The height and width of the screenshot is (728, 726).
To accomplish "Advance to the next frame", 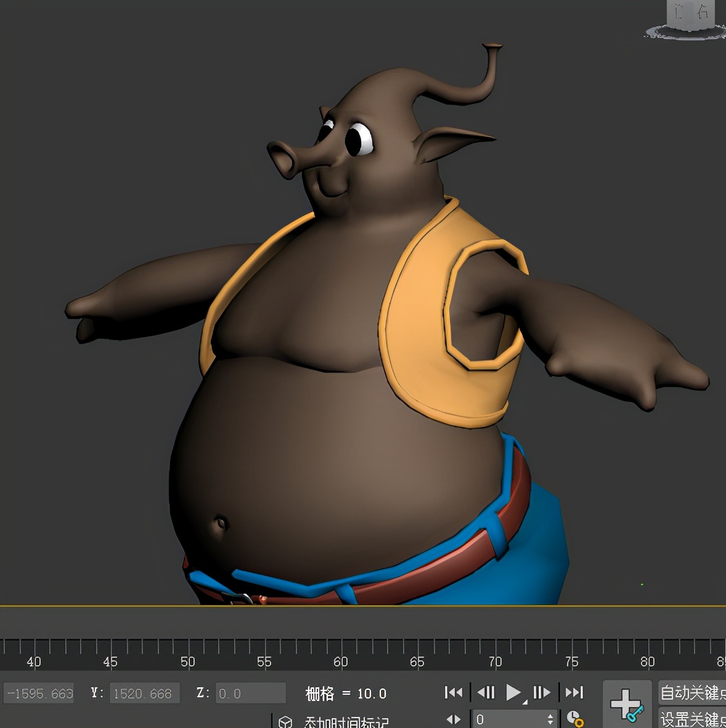I will (541, 692).
